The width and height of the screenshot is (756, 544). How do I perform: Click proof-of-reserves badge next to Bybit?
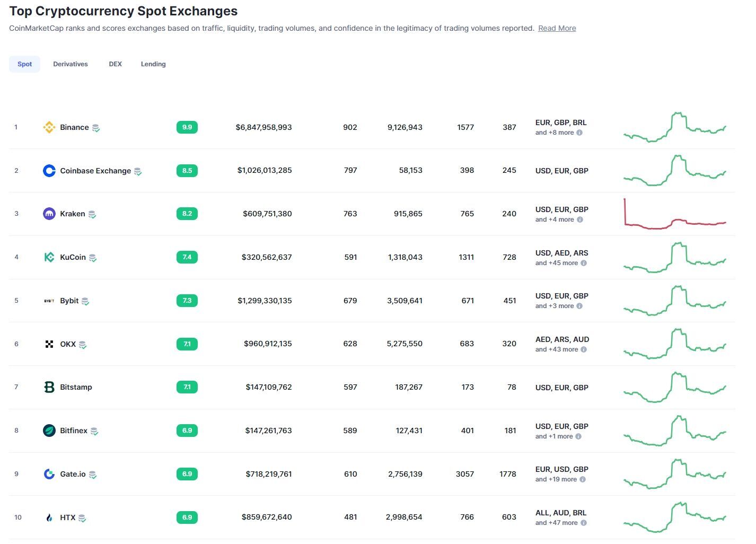[x=85, y=301]
